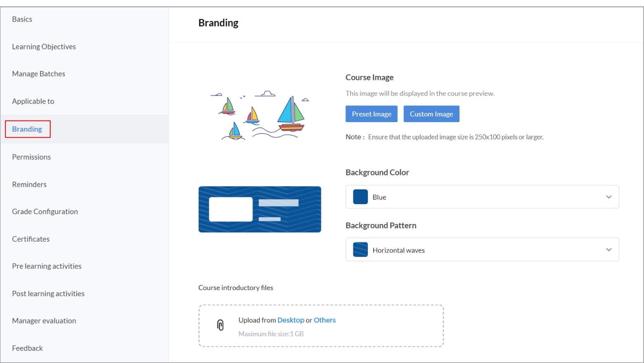Expand the Background Pattern dropdown chevron
The height and width of the screenshot is (363, 644).
point(608,250)
